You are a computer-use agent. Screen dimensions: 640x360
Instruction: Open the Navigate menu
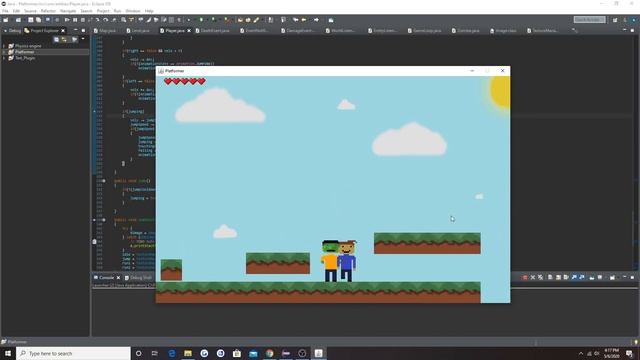click(68, 11)
